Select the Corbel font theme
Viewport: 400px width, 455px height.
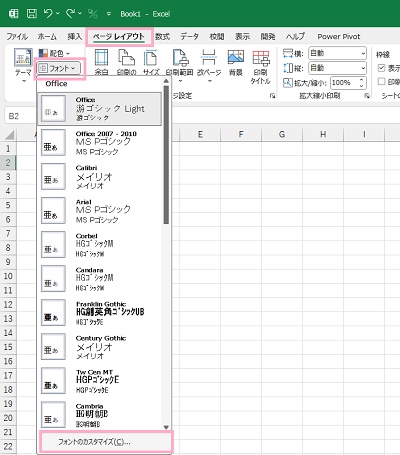pyautogui.click(x=100, y=245)
